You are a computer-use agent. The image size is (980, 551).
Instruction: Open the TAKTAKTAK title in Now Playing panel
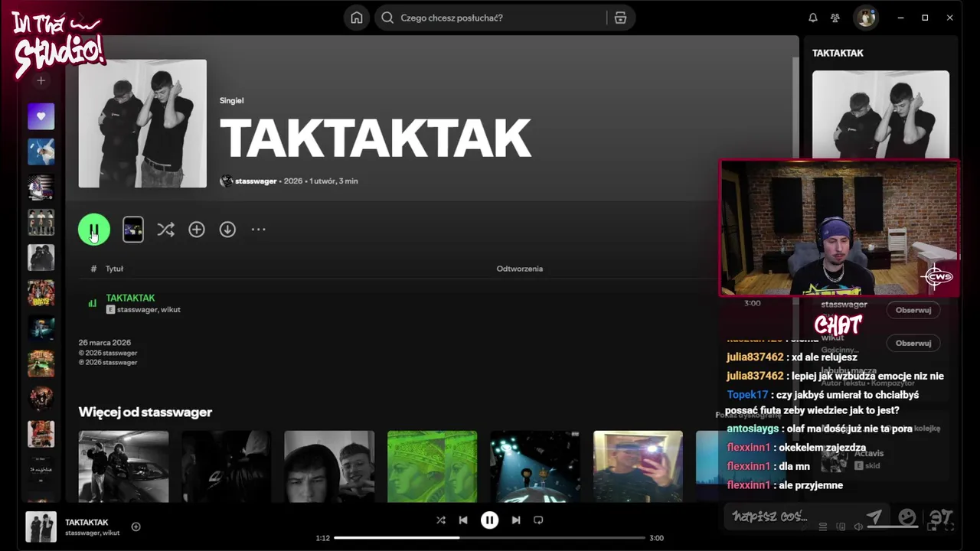click(838, 53)
